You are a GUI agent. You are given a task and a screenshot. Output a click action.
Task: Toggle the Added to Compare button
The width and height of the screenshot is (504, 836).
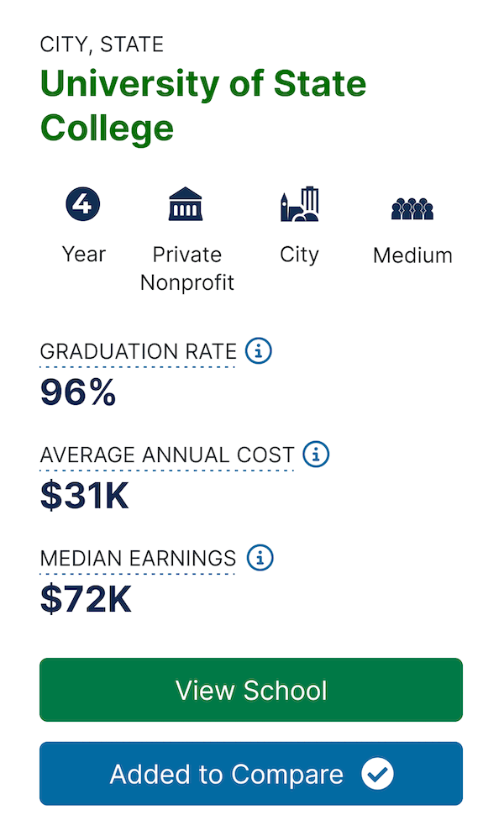click(x=251, y=774)
